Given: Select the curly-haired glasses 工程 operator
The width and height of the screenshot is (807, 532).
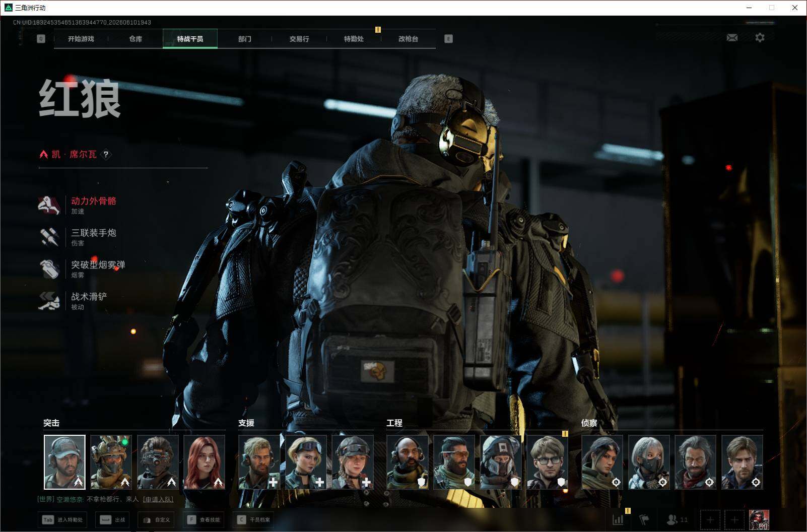Looking at the screenshot, I should [x=547, y=462].
